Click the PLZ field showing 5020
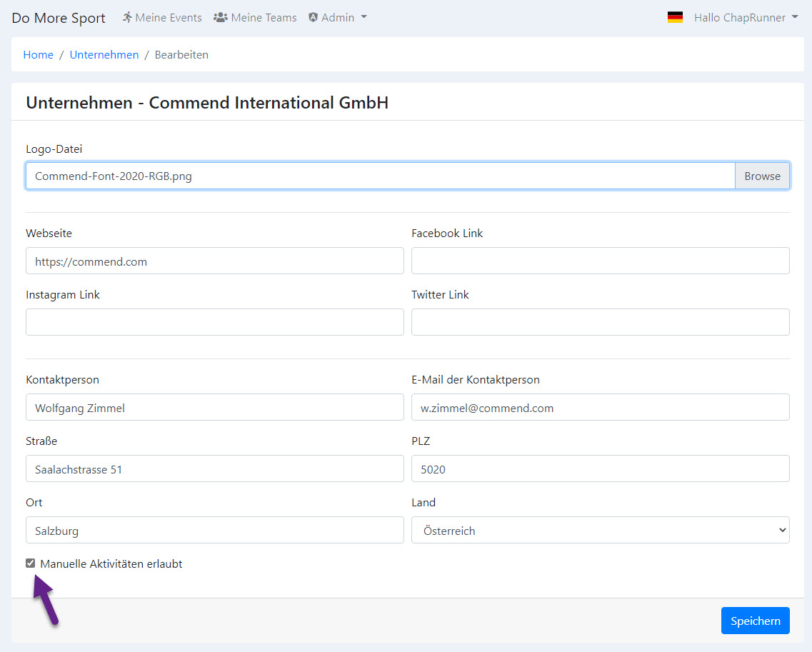This screenshot has height=652, width=812. point(600,468)
